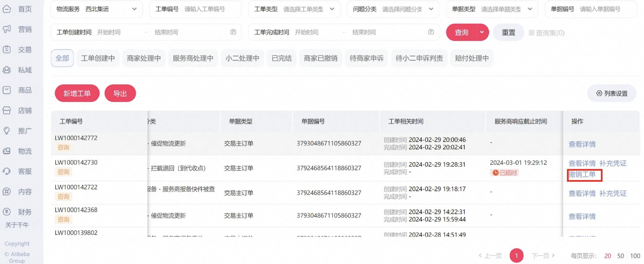Go to page 1
The width and height of the screenshot is (644, 264).
tap(516, 255)
